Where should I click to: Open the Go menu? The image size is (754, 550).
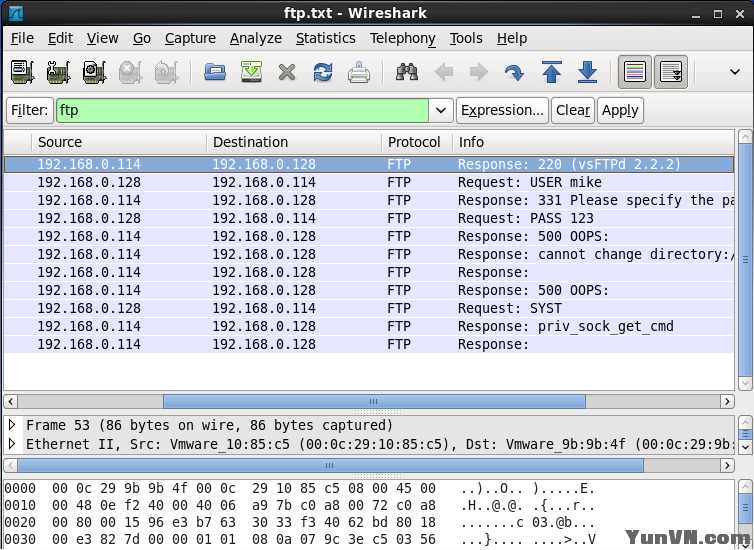(142, 38)
